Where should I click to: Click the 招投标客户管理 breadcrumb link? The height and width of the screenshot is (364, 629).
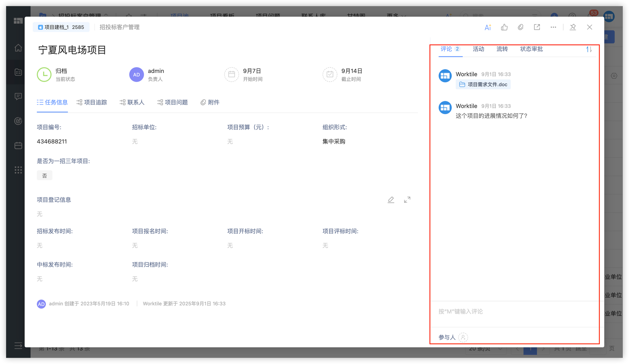(x=120, y=27)
